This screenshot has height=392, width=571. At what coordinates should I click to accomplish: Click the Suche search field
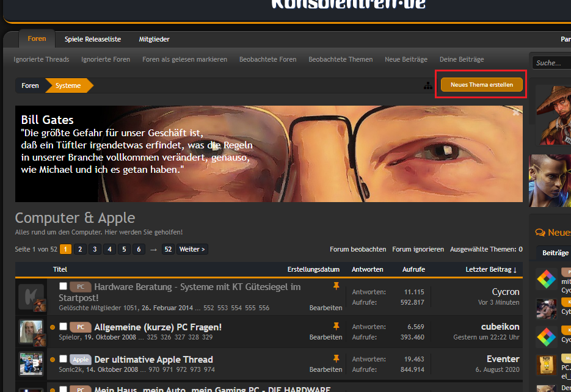[551, 63]
